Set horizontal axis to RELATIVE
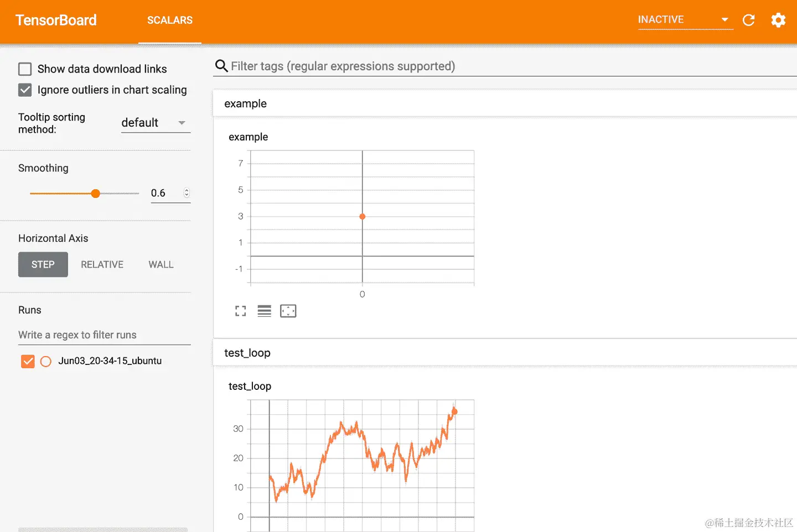Screen dimensions: 797x532 [x=102, y=265]
